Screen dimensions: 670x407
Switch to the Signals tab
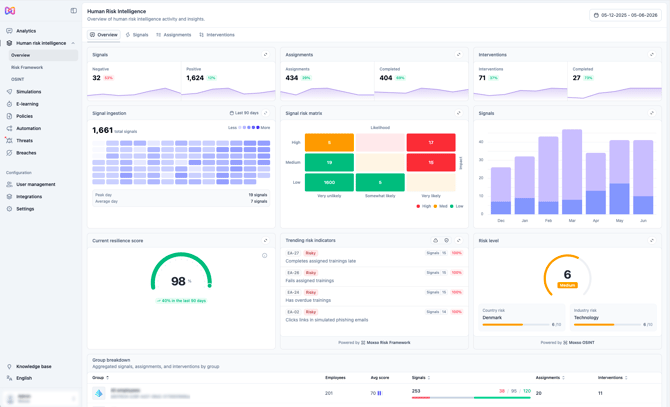pyautogui.click(x=137, y=35)
